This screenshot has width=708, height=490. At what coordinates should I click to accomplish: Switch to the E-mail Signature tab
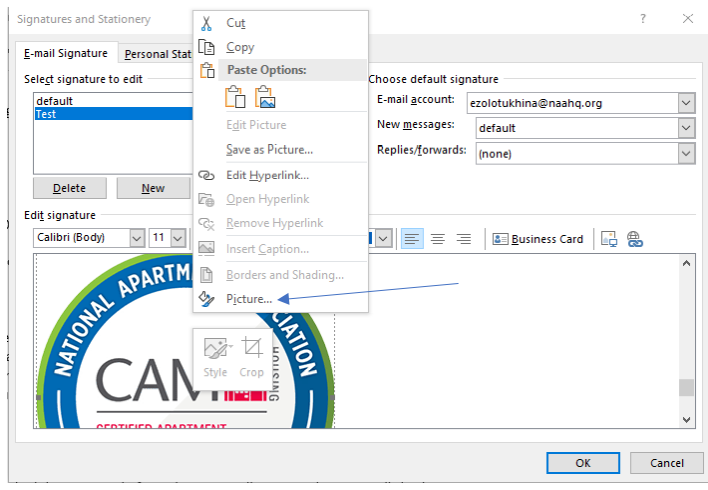[66, 53]
